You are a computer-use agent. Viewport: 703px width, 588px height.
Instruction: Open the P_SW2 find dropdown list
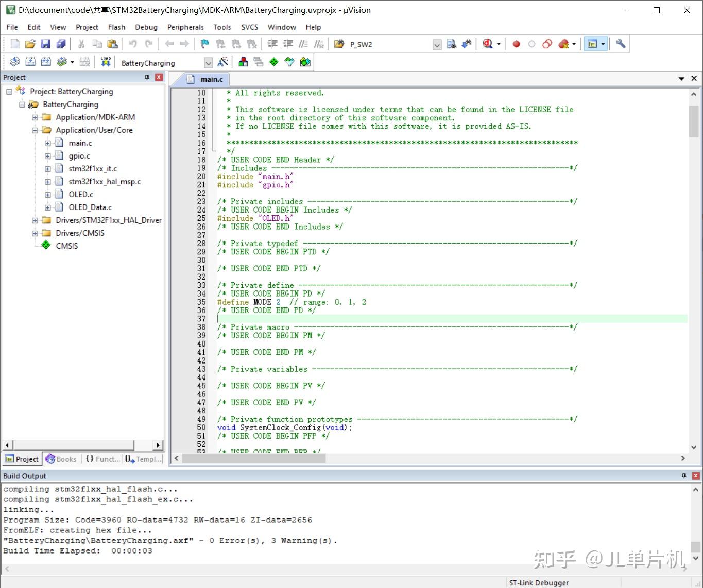[x=437, y=45]
